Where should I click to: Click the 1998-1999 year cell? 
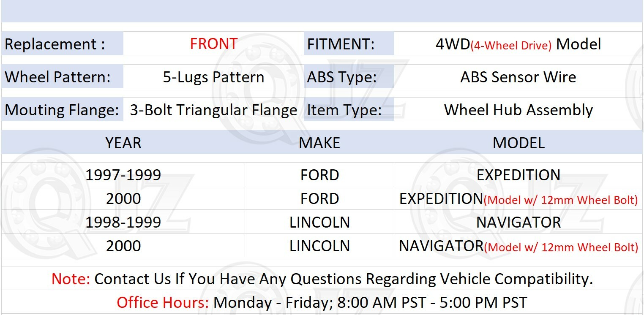[123, 222]
